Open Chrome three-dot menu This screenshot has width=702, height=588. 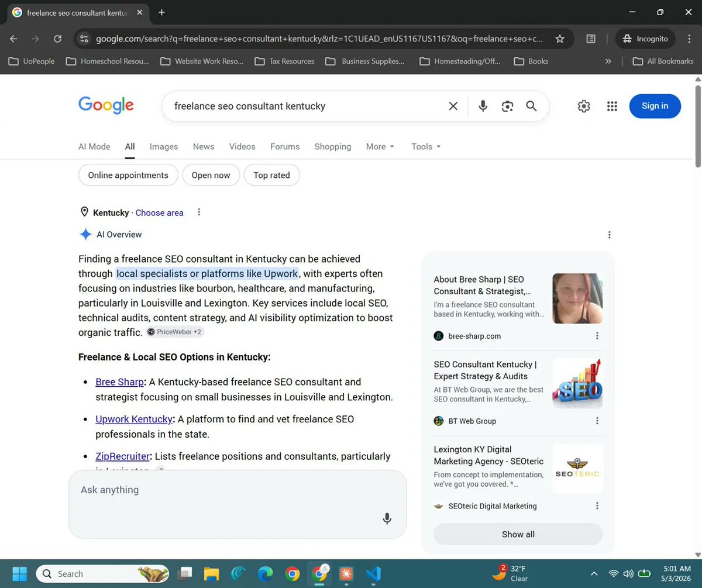tap(689, 39)
